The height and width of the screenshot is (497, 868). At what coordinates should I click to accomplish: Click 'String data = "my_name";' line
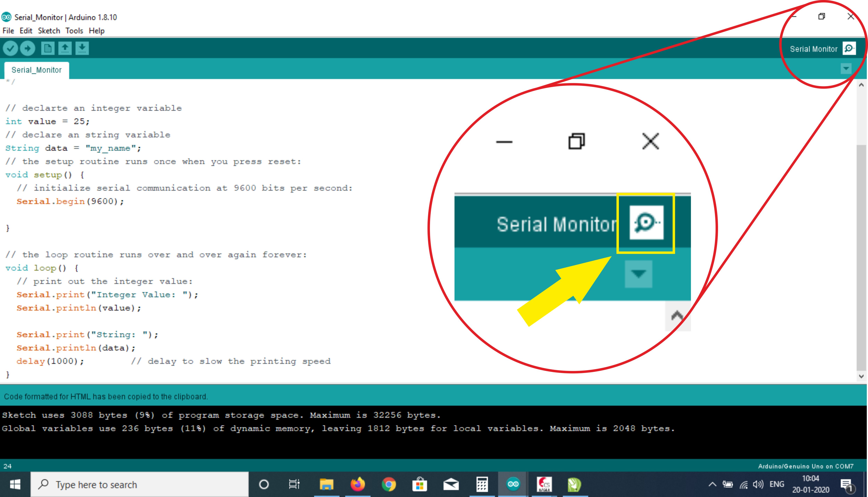tap(73, 148)
